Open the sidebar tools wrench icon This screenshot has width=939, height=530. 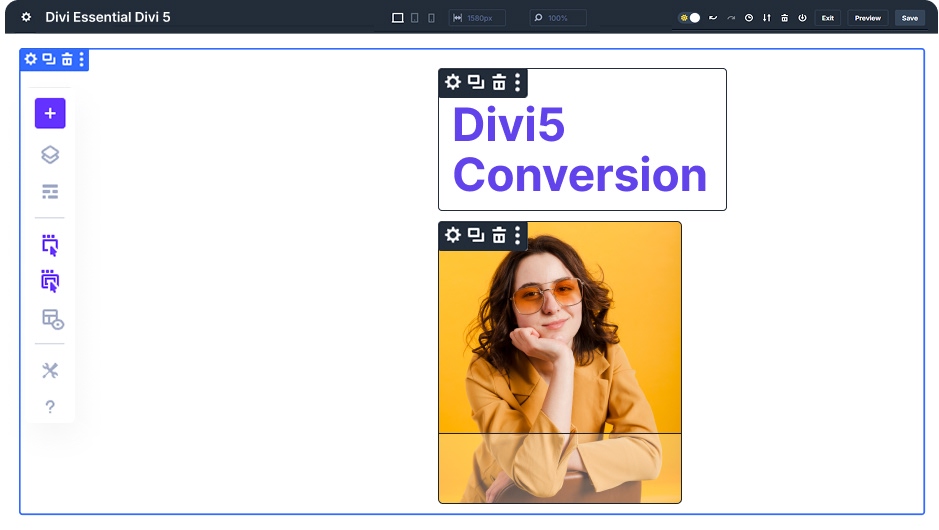(x=50, y=370)
